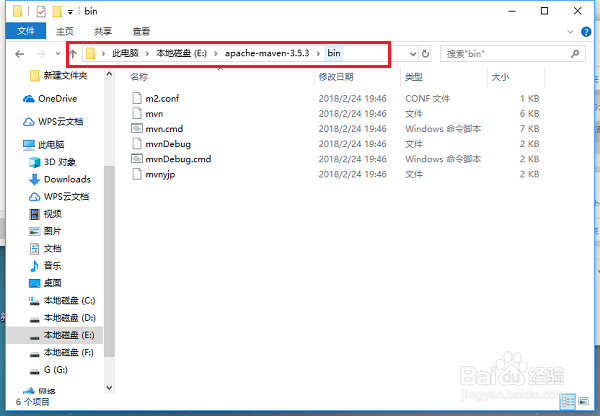This screenshot has width=600, height=416.
Task: Click navigation pane scroll down arrow
Action: (109, 388)
